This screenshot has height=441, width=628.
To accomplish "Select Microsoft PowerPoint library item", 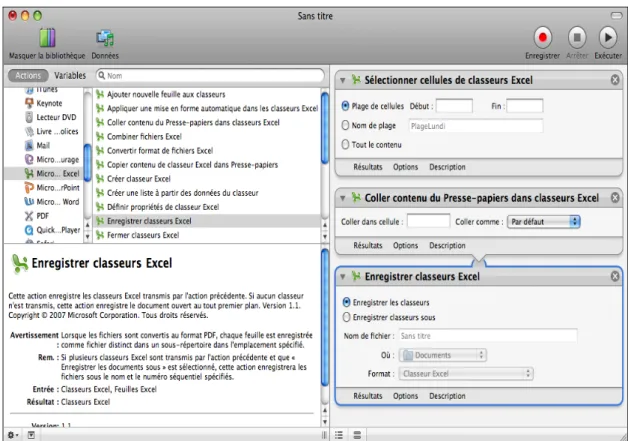I will tap(52, 187).
